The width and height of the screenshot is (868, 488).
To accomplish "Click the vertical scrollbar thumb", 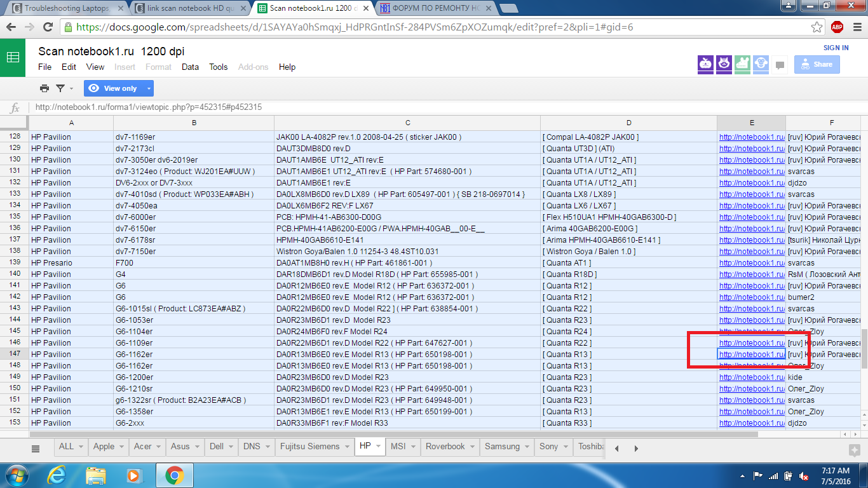I will point(864,349).
